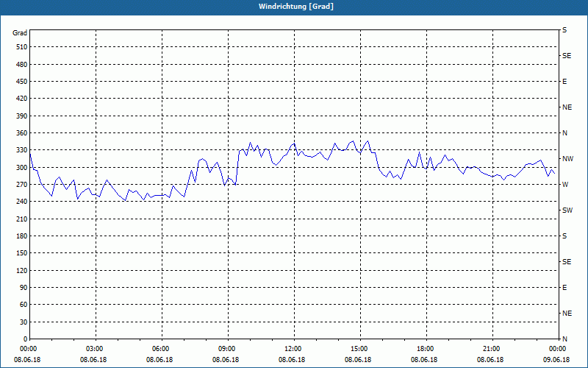This screenshot has width=588, height=368.
Task: Click the 90 y-axis value
Action: pos(24,288)
